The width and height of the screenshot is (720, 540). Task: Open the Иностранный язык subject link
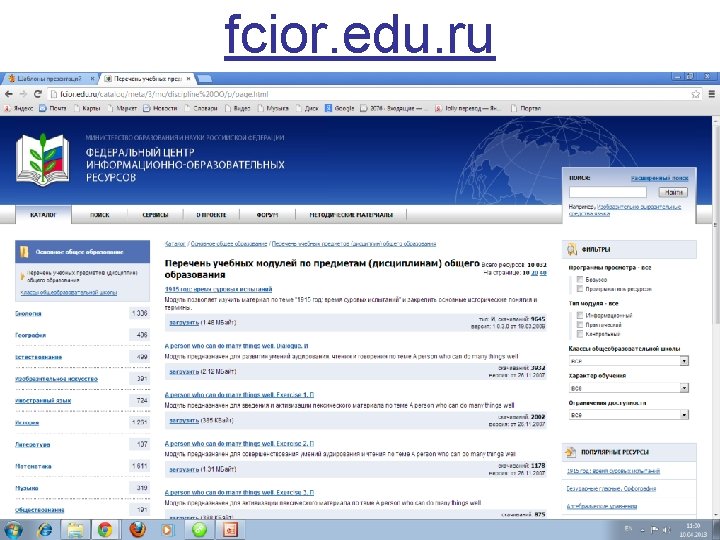43,400
